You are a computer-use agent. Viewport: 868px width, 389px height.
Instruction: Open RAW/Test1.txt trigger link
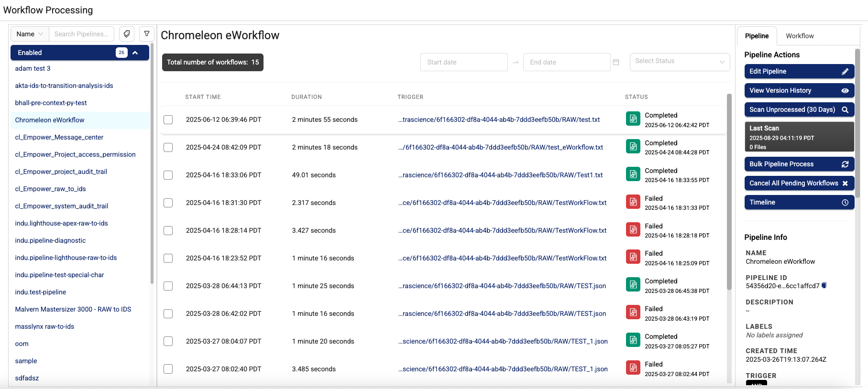pos(500,175)
